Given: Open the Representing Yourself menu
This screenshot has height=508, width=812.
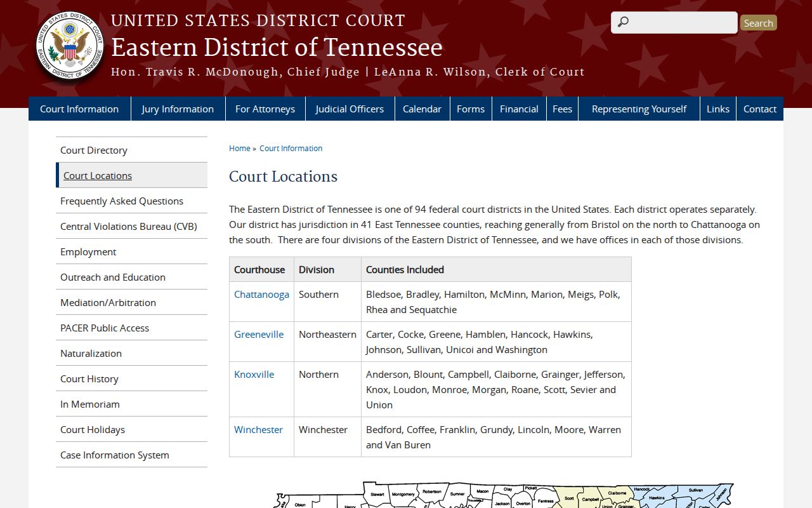Looking at the screenshot, I should click(x=639, y=109).
